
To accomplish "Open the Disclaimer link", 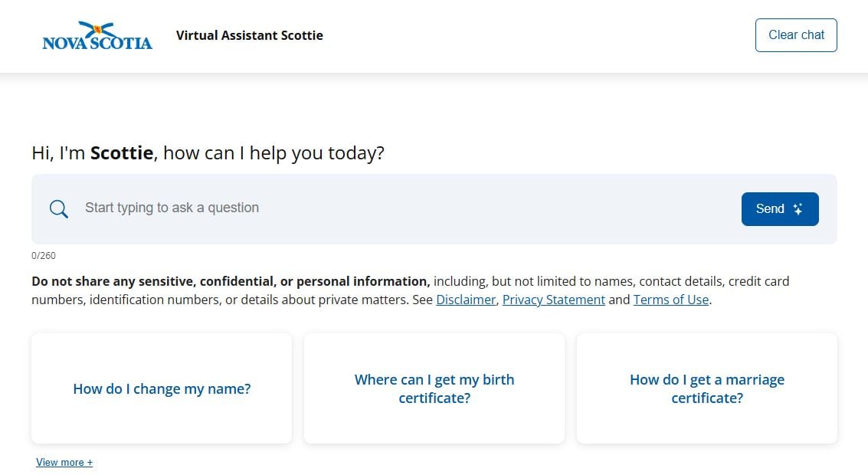I will [x=466, y=300].
